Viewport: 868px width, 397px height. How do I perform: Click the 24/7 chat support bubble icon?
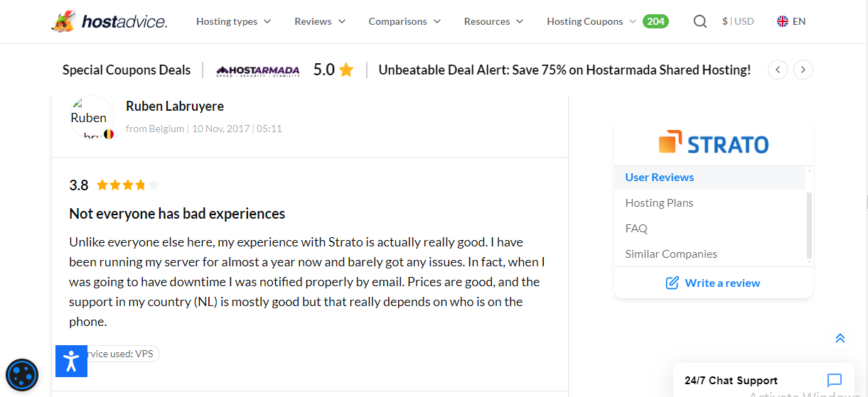click(x=835, y=381)
